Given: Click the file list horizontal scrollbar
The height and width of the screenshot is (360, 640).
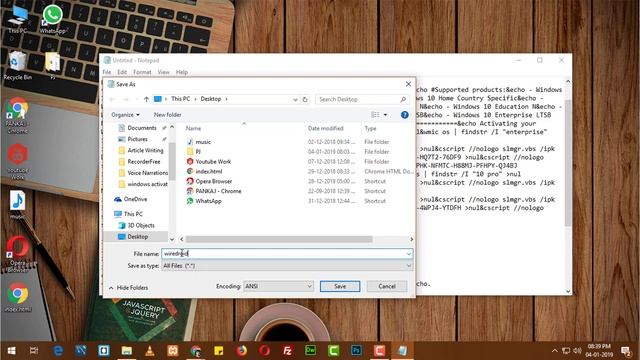Looking at the screenshot, I should click(279, 239).
